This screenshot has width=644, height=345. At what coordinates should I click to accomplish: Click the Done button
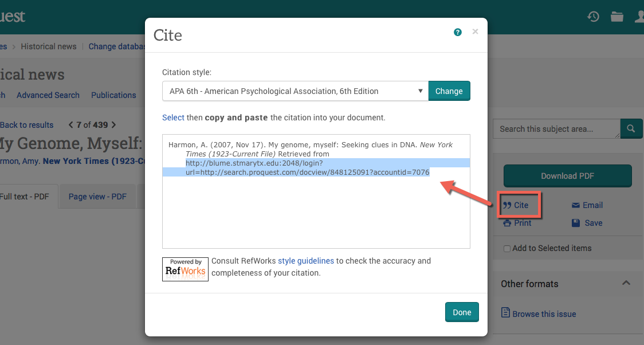(x=462, y=312)
